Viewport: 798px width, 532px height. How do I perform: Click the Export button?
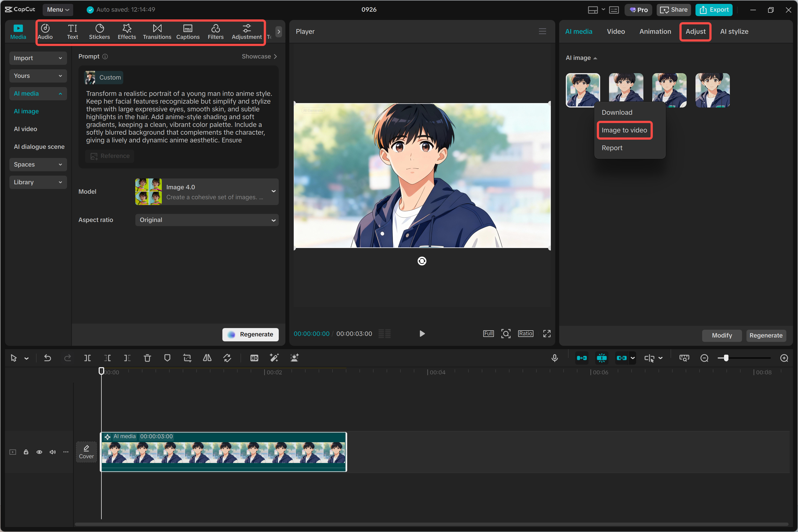pyautogui.click(x=714, y=10)
